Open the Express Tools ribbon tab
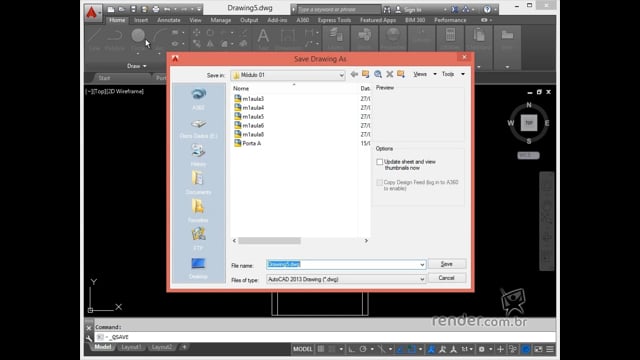Viewport: 640px width, 360px height. coord(334,20)
